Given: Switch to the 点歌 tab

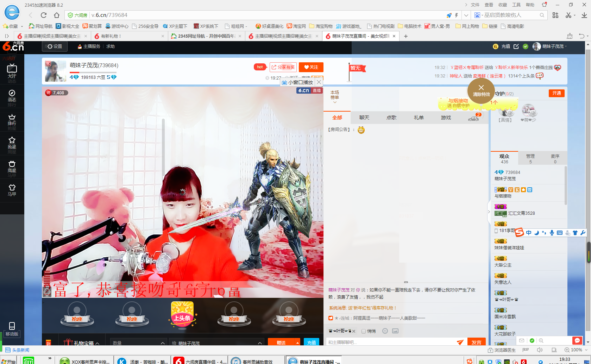Looking at the screenshot, I should (x=391, y=118).
